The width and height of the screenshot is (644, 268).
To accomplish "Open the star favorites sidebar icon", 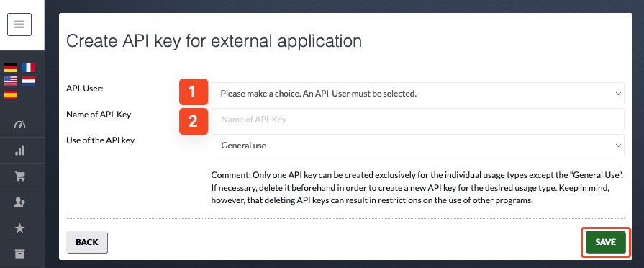I will click(x=19, y=228).
